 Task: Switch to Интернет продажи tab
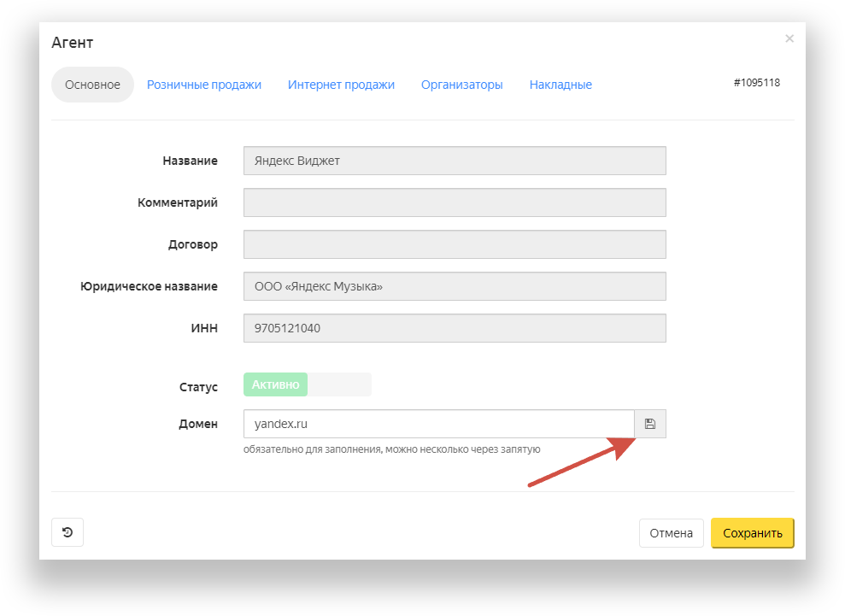[341, 85]
